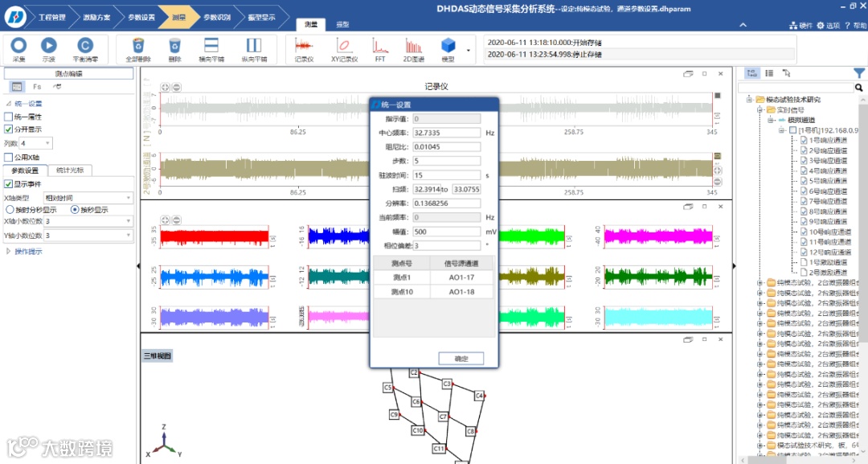
Task: Click the 硬件 hardware icon
Action: [793, 26]
